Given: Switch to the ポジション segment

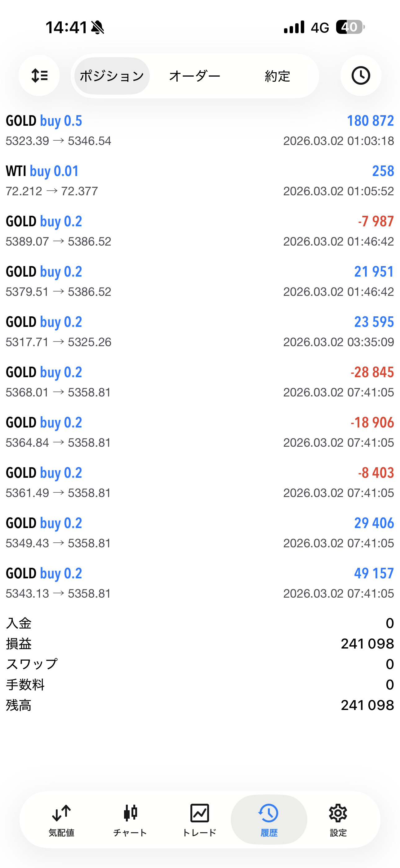Looking at the screenshot, I should coord(112,76).
